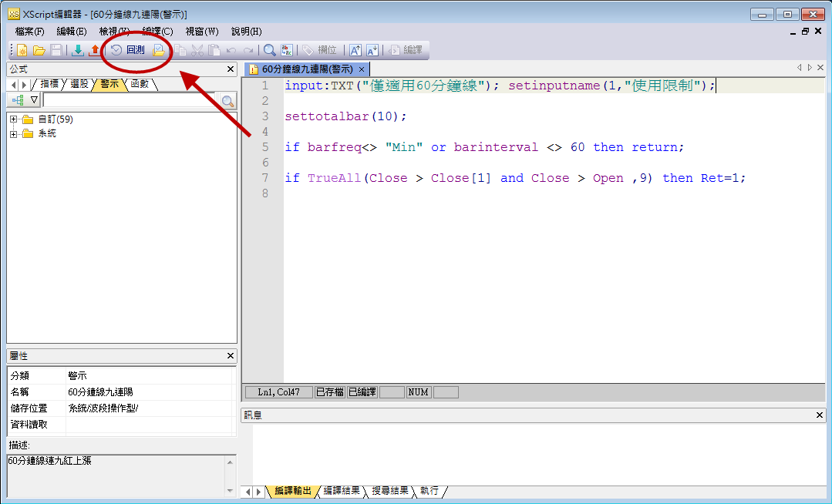Click the formula search magnifier button
The width and height of the screenshot is (832, 504).
click(227, 101)
